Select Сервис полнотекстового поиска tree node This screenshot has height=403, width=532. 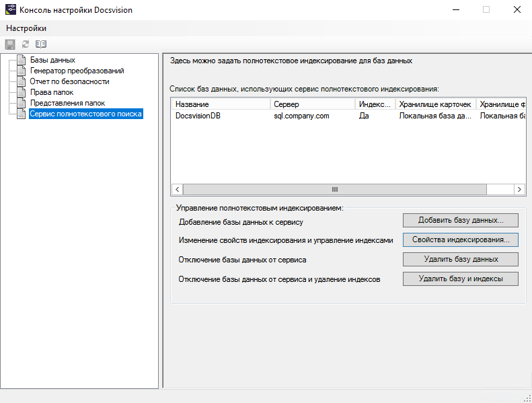point(85,114)
